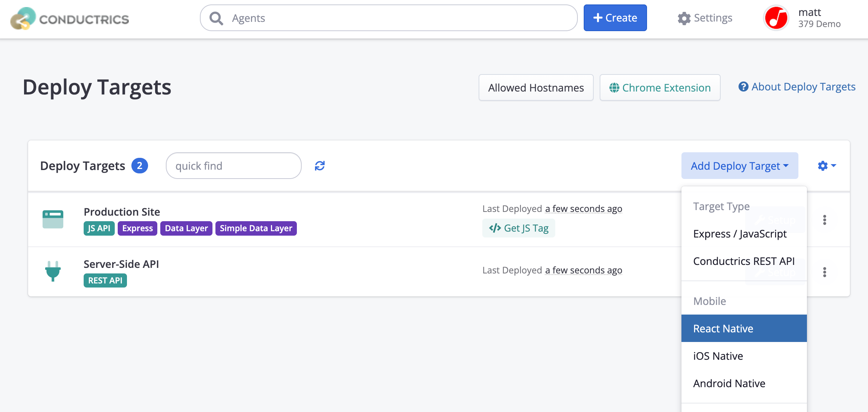Open matt 379 Demo account menu
This screenshot has width=868, height=412.
(x=819, y=18)
